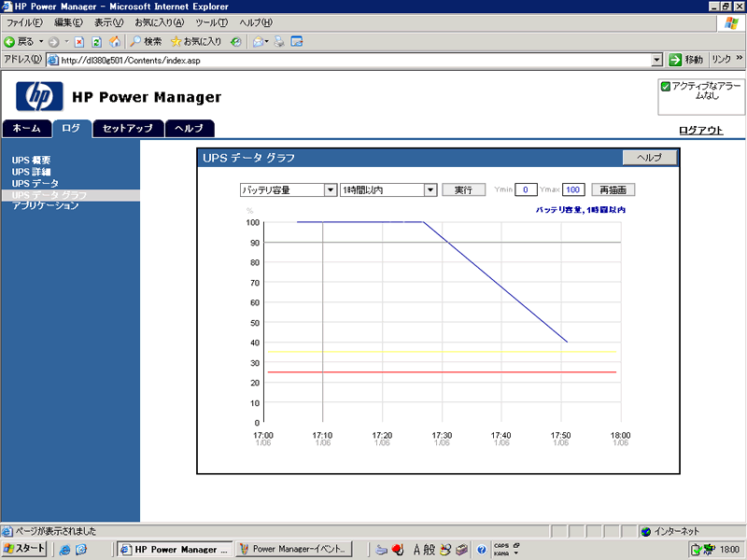Click the Mail toolbar icon
This screenshot has height=560, width=747.
(x=257, y=41)
